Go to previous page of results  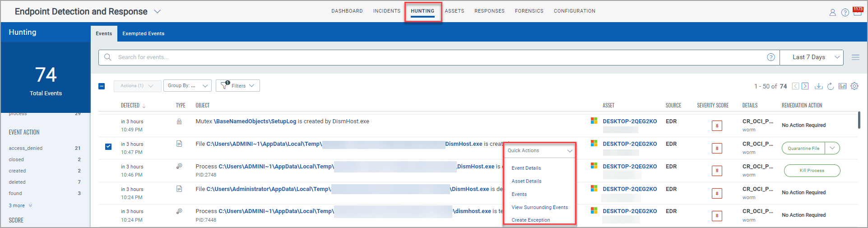coord(795,86)
